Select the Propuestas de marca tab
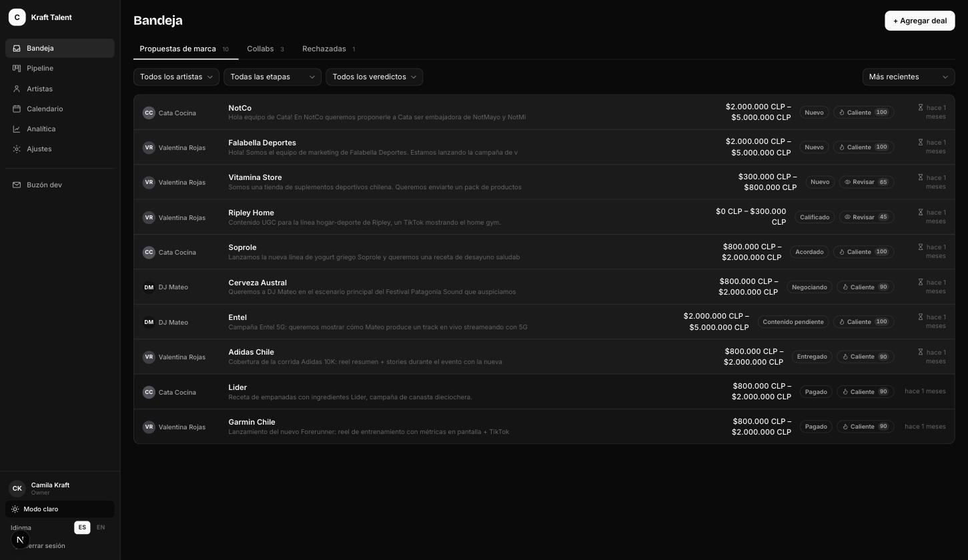Viewport: 968px width, 560px height. (x=185, y=49)
